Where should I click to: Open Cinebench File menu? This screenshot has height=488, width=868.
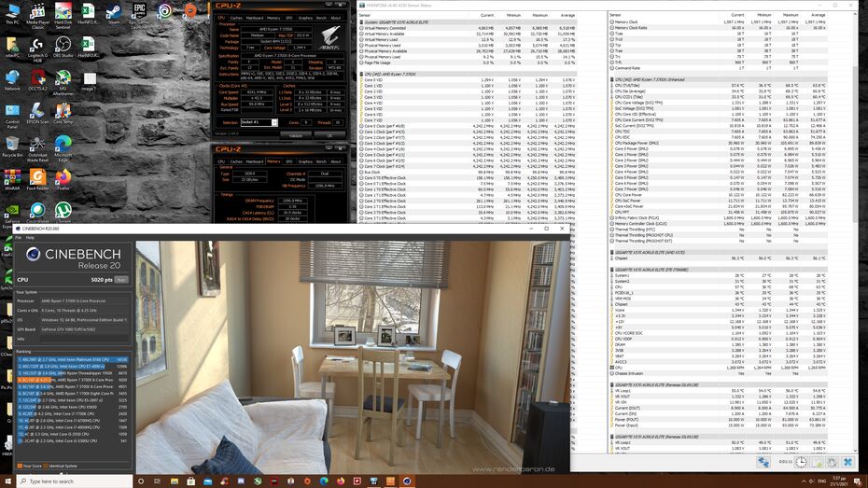19,237
